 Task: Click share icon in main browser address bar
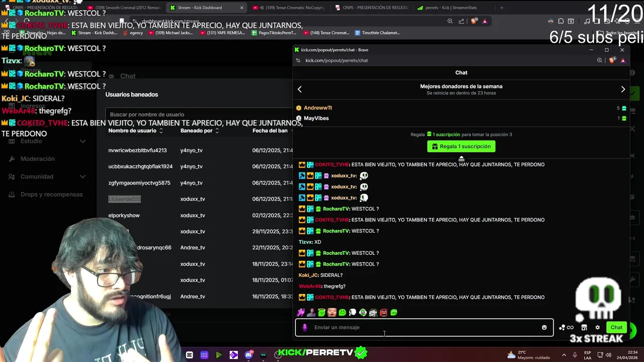461,21
